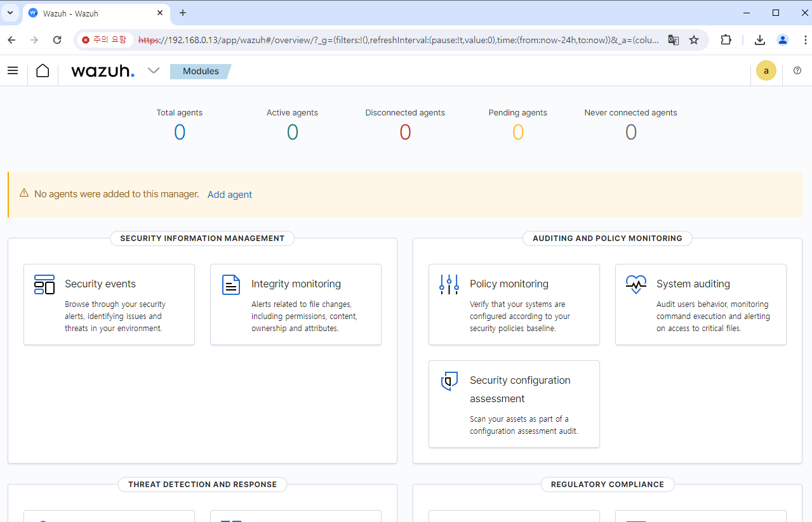The image size is (812, 522).
Task: Open the Policy monitoring module
Action: click(x=514, y=304)
